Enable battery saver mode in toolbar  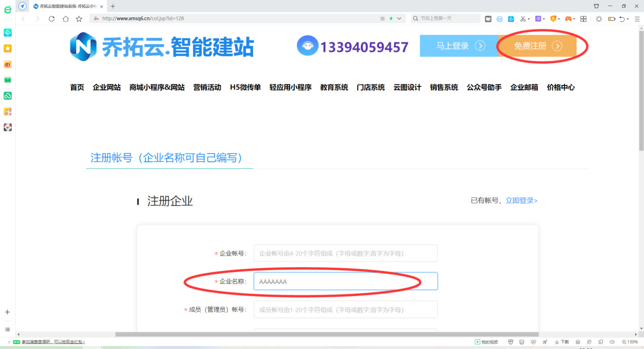pyautogui.click(x=612, y=18)
